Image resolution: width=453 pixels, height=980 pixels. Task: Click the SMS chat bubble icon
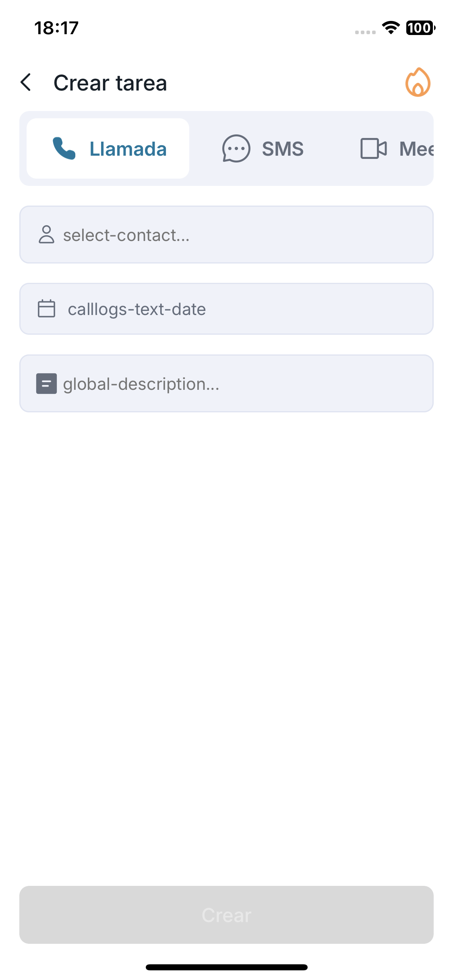tap(236, 148)
